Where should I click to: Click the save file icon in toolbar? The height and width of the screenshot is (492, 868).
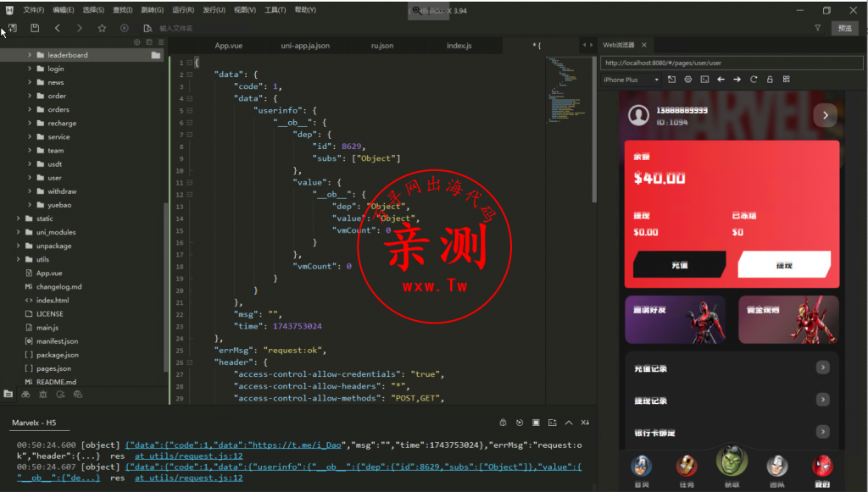35,28
